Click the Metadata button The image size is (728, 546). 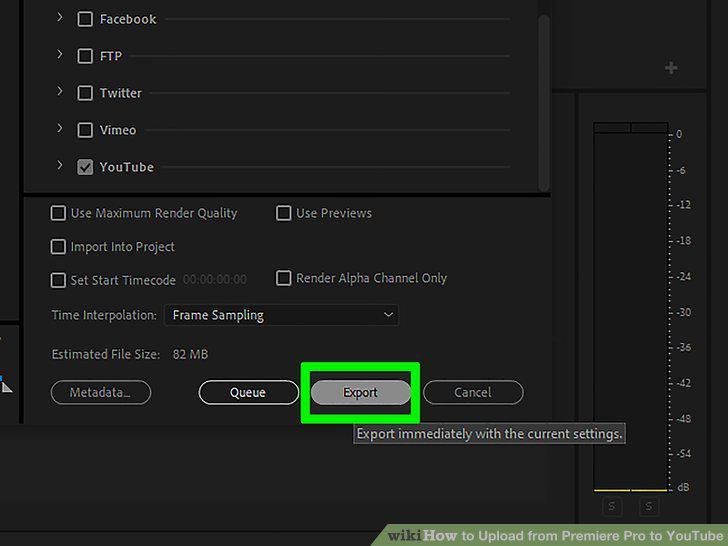tap(101, 392)
